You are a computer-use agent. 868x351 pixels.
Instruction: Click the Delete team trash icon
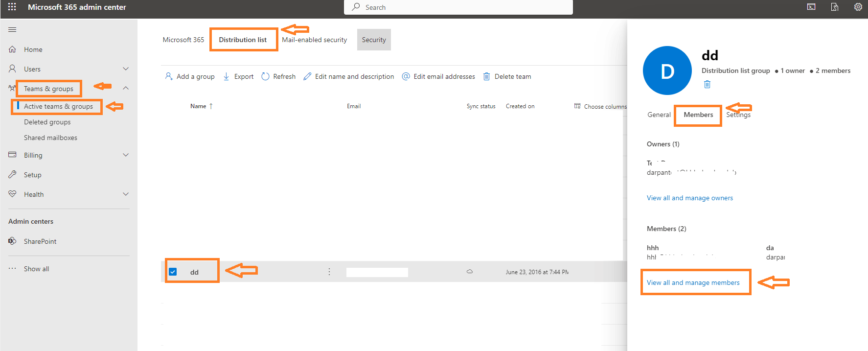[486, 76]
